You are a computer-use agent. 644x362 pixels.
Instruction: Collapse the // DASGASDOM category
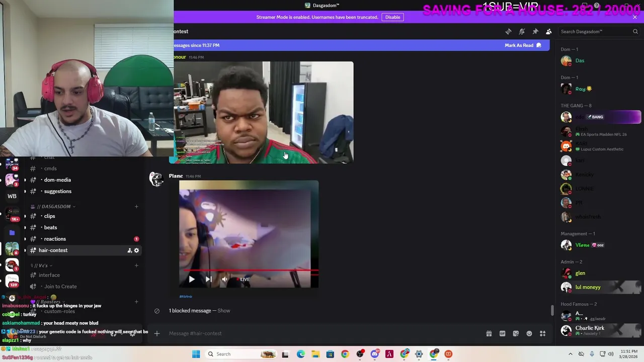[x=53, y=207]
